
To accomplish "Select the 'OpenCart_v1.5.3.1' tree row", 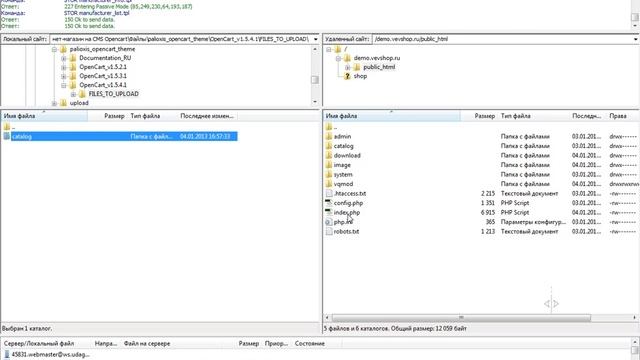I will pyautogui.click(x=103, y=76).
